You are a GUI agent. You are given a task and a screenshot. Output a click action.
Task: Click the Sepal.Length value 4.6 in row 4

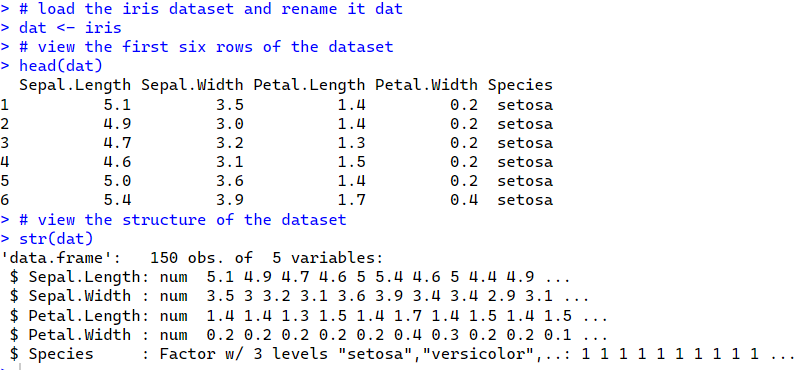(x=117, y=162)
